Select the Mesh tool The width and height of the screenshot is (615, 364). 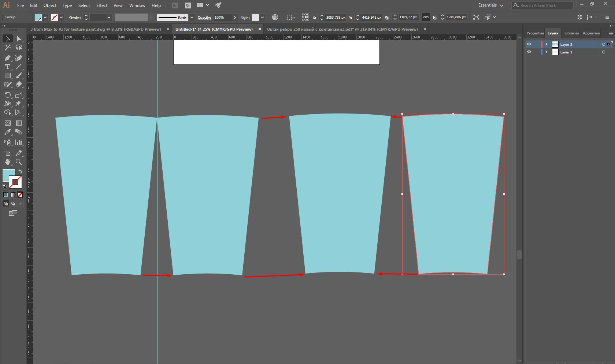pos(7,123)
